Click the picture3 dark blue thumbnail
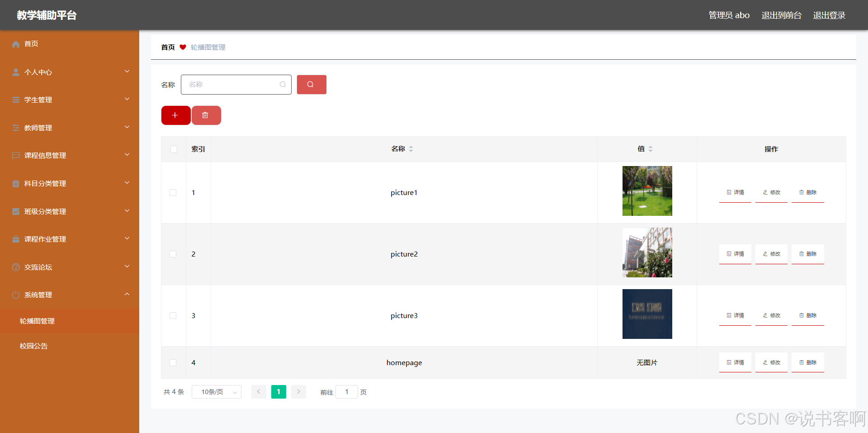Viewport: 868px width, 433px height. pyautogui.click(x=647, y=314)
